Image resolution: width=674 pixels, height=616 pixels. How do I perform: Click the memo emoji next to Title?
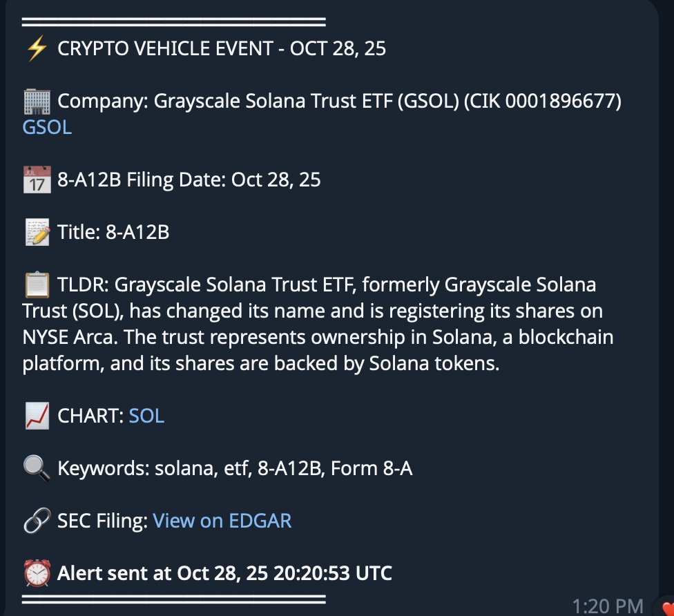(36, 233)
